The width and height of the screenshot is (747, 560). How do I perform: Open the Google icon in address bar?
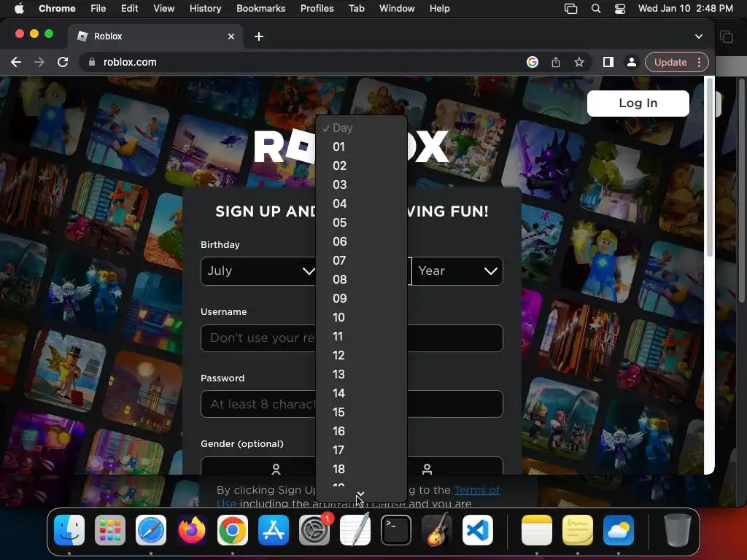click(532, 63)
